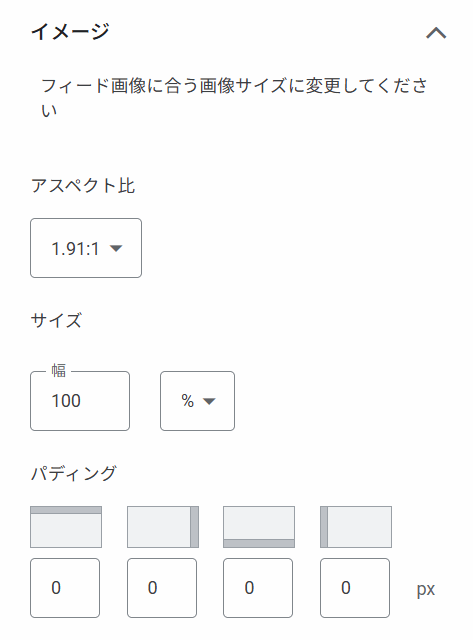Select the bottom padding icon
Image resolution: width=473 pixels, height=640 pixels.
pos(259,527)
